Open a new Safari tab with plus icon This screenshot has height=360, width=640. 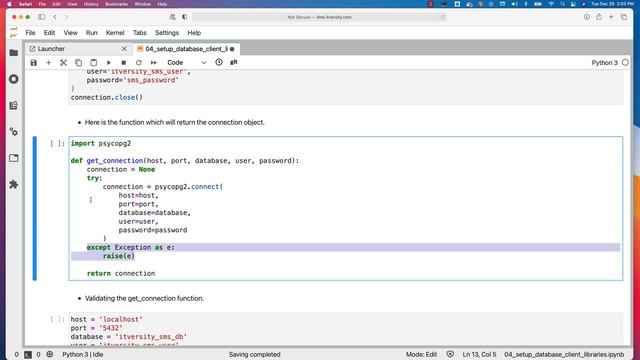[611, 17]
